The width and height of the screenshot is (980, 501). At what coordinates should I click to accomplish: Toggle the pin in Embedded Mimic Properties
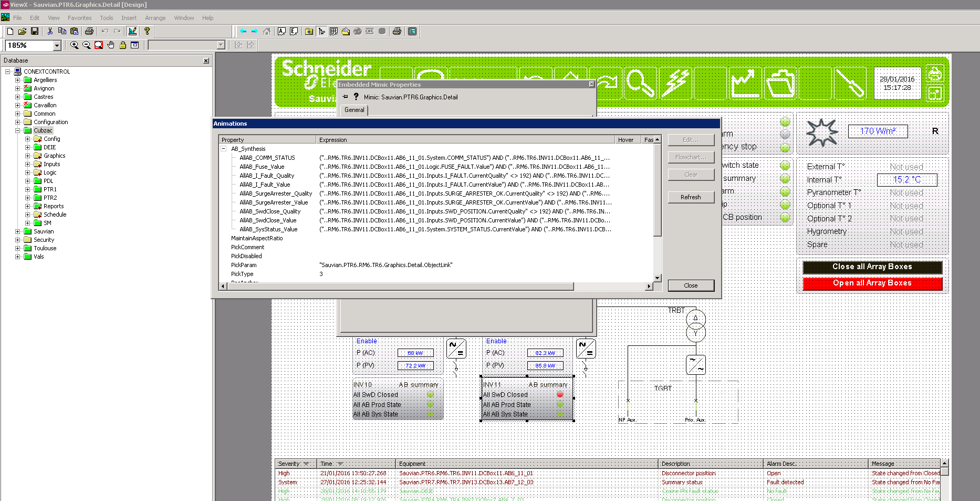click(345, 97)
